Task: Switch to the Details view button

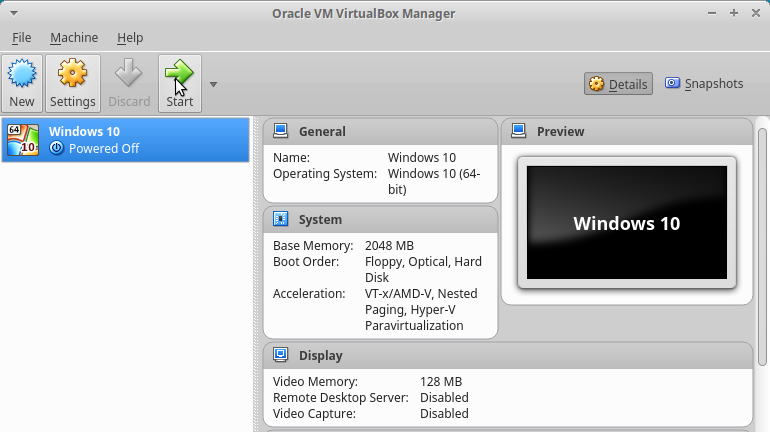Action: tap(618, 84)
